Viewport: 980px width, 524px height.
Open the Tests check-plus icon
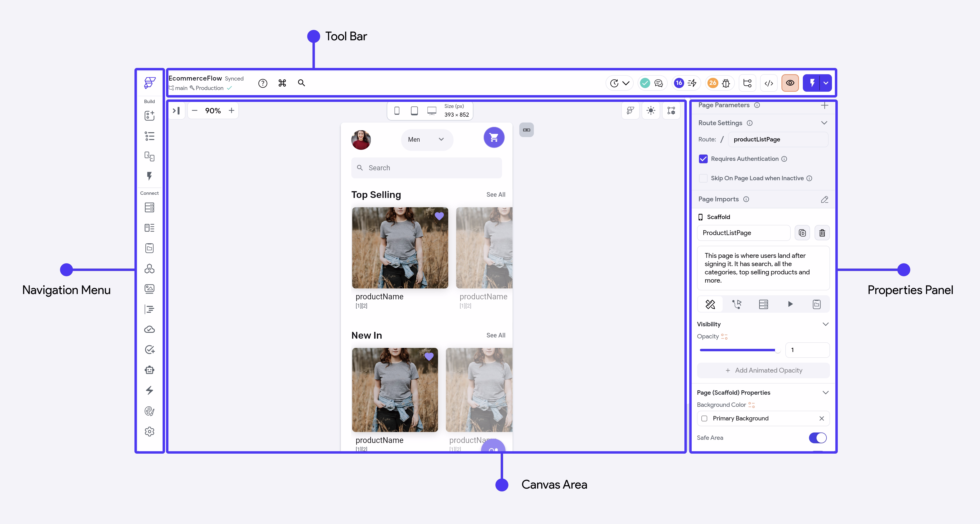pos(149,350)
